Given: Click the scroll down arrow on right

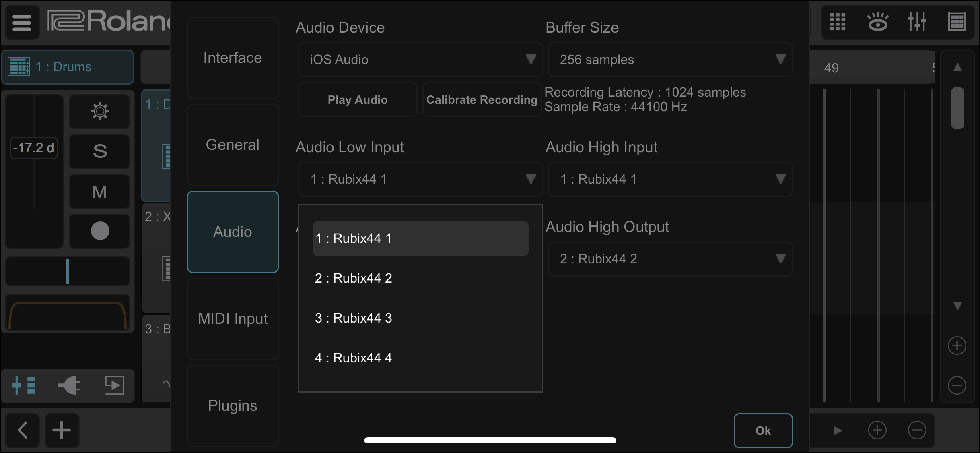Looking at the screenshot, I should [x=958, y=306].
